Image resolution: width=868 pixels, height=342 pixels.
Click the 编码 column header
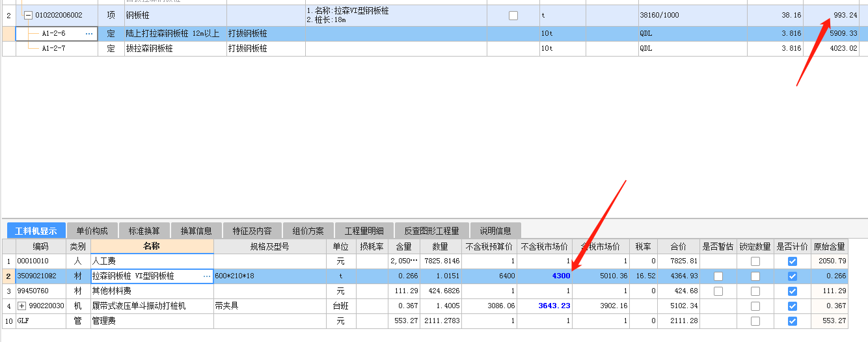(x=41, y=246)
